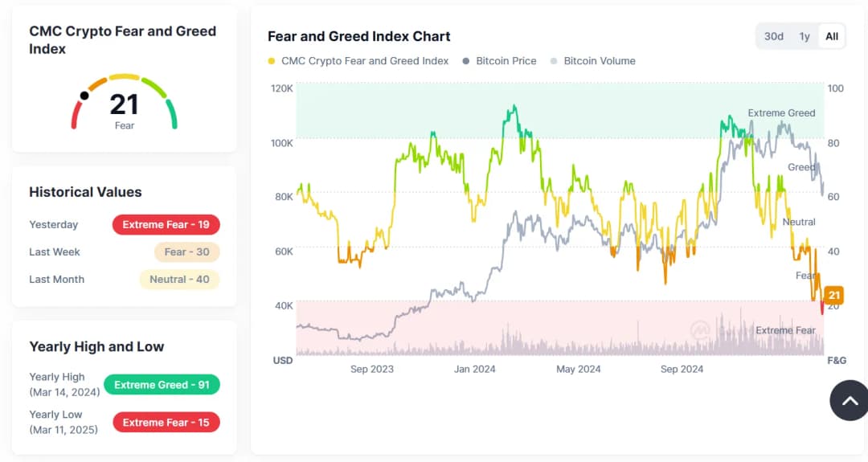
Task: Toggle CMC Crypto Fear and Greed Index legend
Action: [358, 61]
